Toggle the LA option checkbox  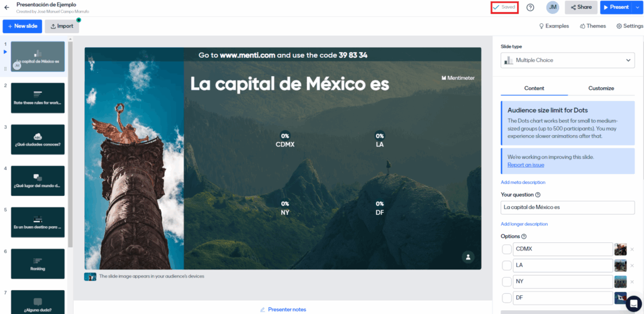click(x=507, y=266)
